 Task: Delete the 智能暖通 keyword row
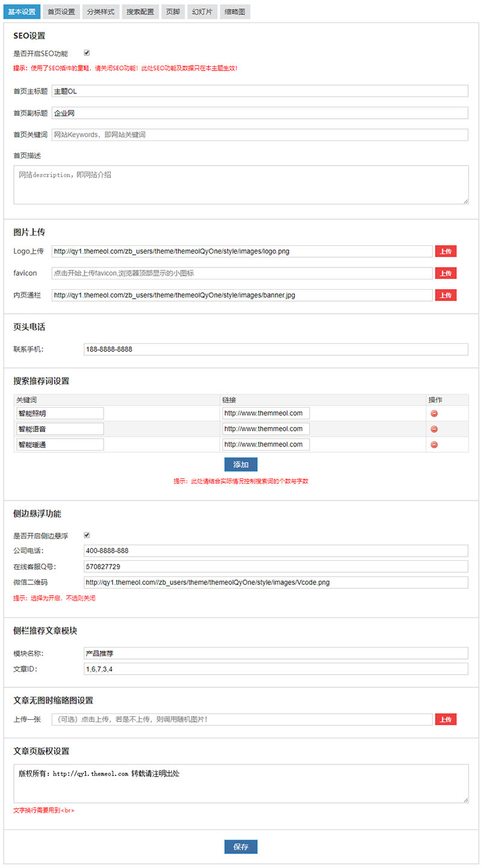[434, 445]
